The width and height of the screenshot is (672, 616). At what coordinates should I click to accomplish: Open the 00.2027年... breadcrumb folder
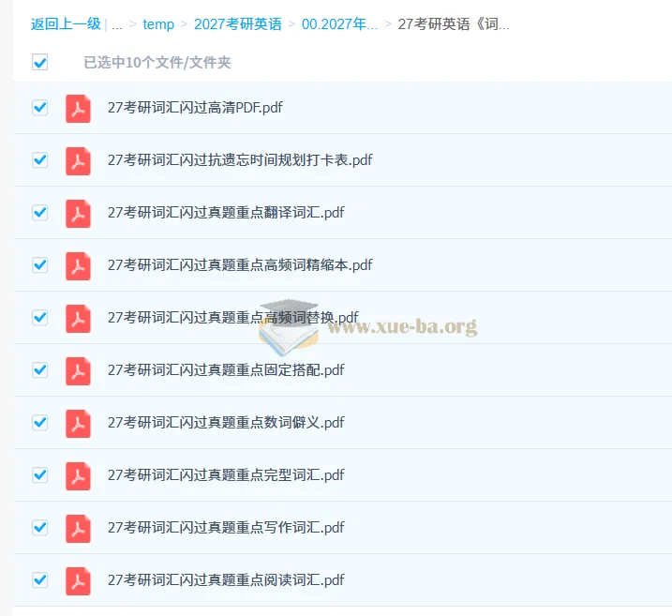point(339,24)
